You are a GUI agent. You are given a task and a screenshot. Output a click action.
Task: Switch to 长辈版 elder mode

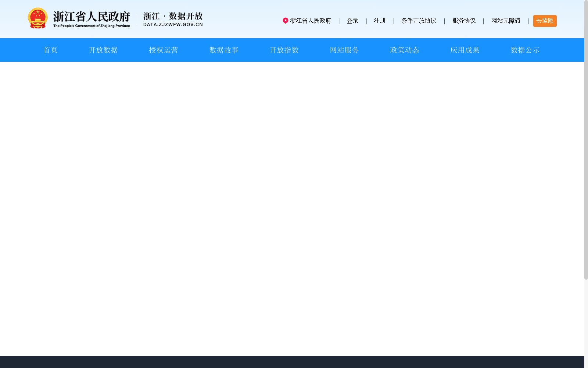(x=545, y=21)
